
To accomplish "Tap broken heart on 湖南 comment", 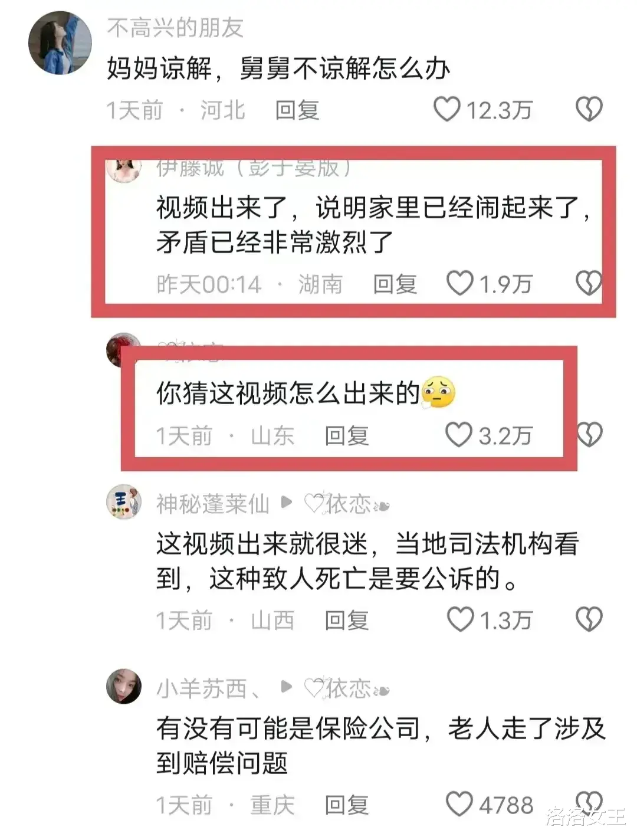I will click(589, 283).
